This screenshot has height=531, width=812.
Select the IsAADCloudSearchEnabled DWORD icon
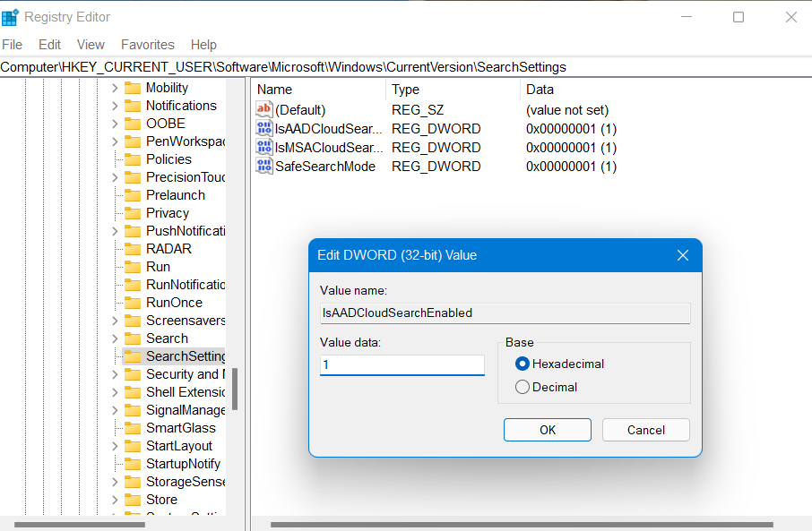click(264, 129)
